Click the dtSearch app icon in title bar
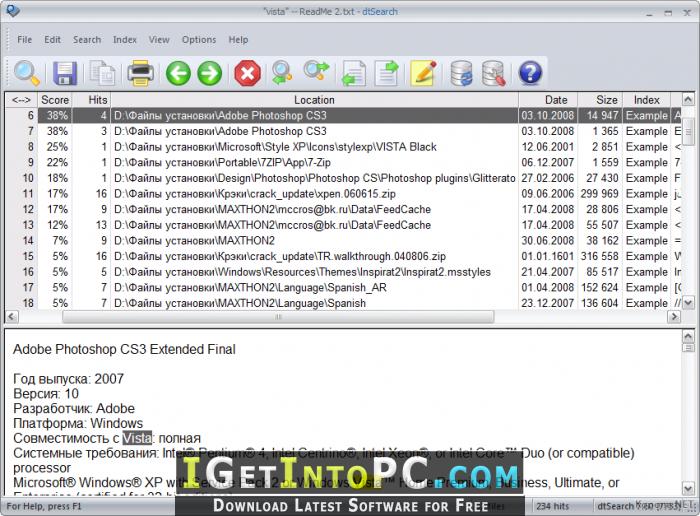 (x=12, y=10)
